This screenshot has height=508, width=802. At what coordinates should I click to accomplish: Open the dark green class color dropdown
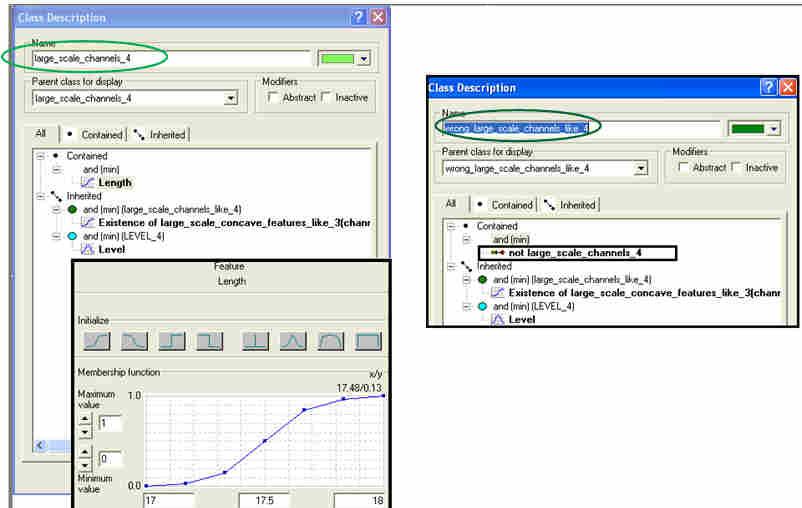pos(774,129)
